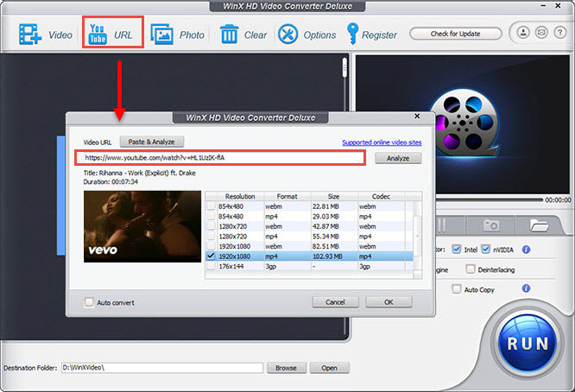This screenshot has width=575, height=392.
Task: Uncheck the 1920x1080 mp4 row
Action: pyautogui.click(x=211, y=256)
